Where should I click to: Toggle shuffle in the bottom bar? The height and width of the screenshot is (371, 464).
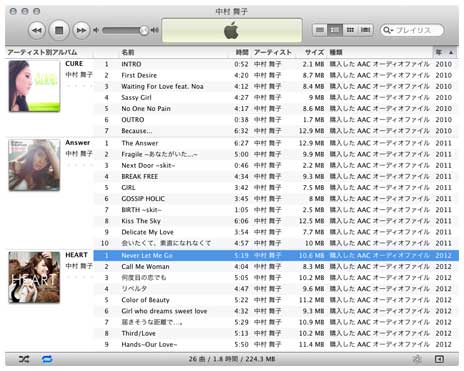[24, 359]
